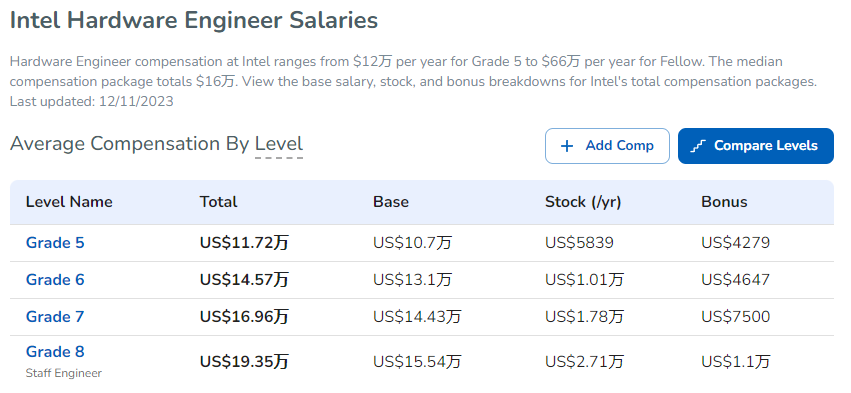Click the dashed-underlined Level word in heading
This screenshot has height=393, width=851.
coord(279,144)
